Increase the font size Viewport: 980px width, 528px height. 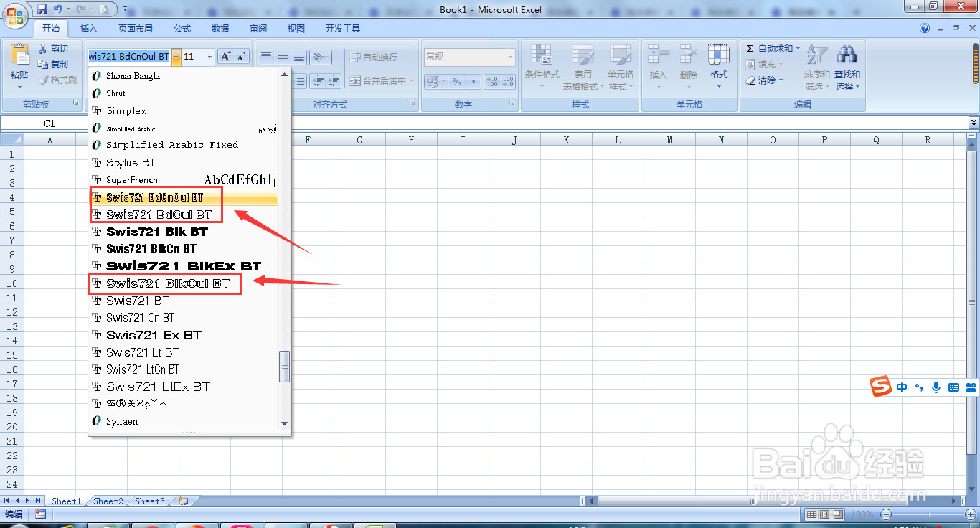225,57
